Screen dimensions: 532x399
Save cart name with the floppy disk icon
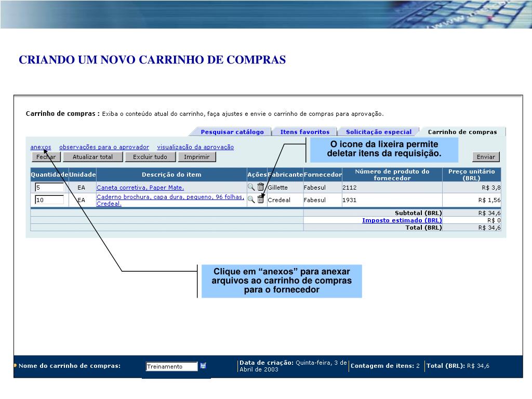(203, 365)
